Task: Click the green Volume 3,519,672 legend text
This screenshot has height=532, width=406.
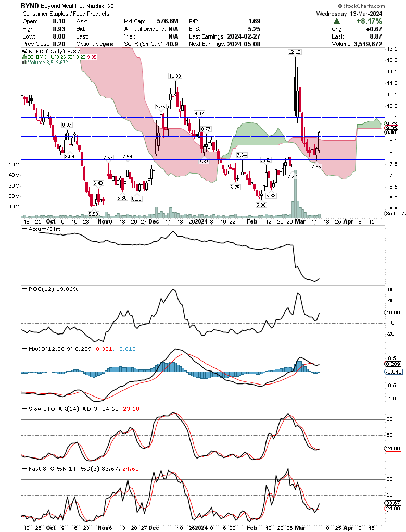Action: coord(48,63)
